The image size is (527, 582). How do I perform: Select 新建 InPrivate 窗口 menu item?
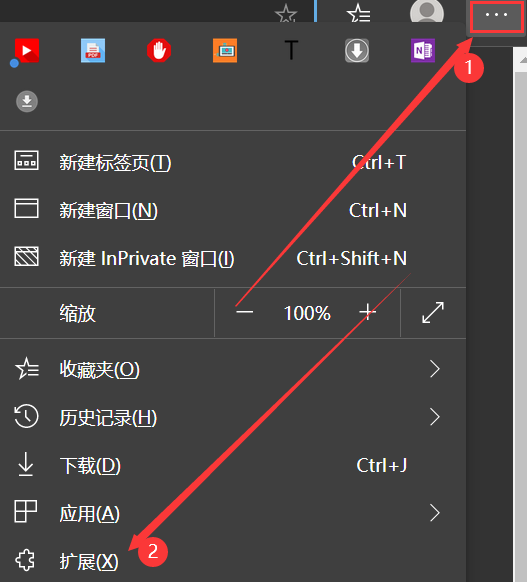click(233, 258)
